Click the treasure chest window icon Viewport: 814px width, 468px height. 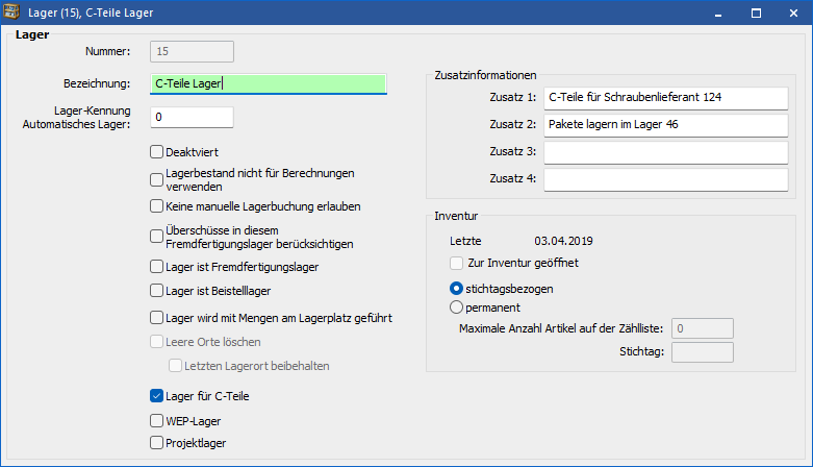coord(13,14)
